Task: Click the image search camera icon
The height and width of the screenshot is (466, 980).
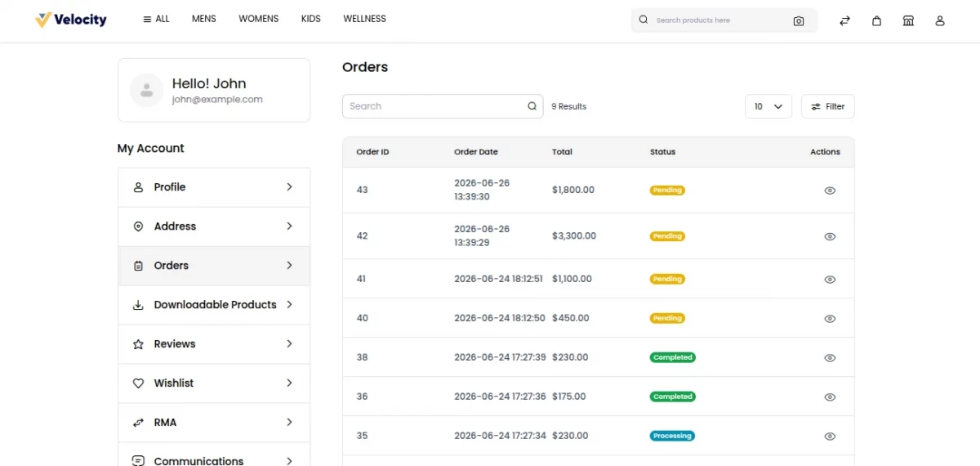Action: click(x=799, y=20)
